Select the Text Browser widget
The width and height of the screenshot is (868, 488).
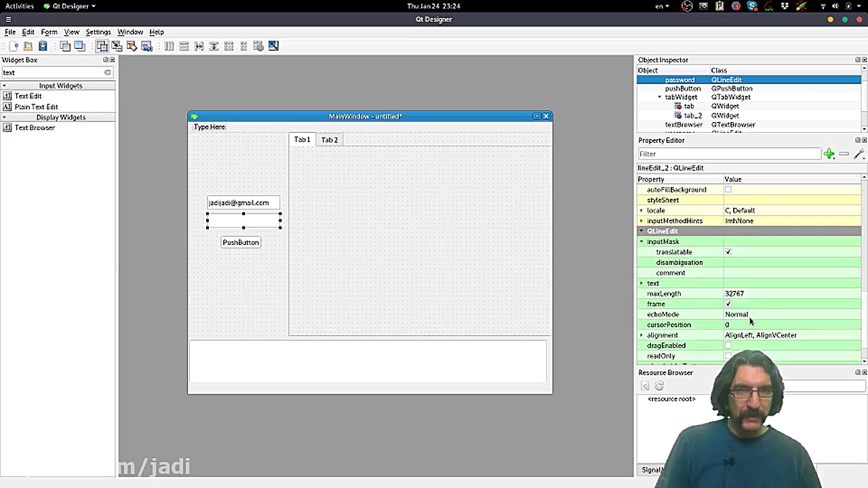(35, 128)
